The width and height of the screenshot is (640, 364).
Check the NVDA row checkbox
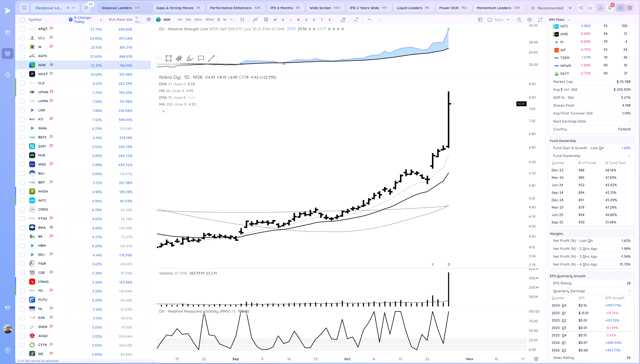22,191
